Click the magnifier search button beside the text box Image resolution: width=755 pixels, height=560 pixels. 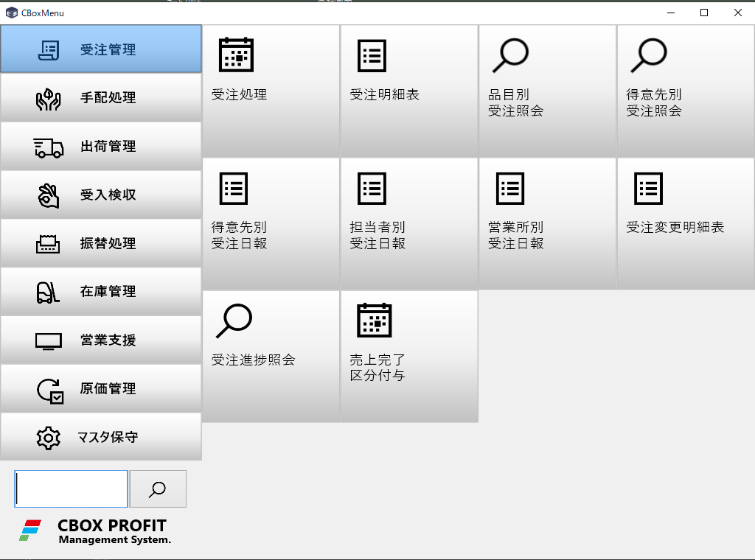point(158,489)
